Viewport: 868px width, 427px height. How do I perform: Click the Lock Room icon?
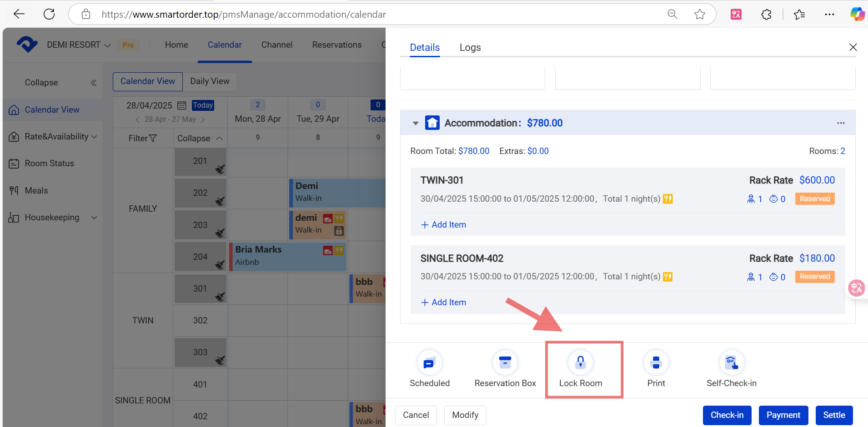[580, 362]
